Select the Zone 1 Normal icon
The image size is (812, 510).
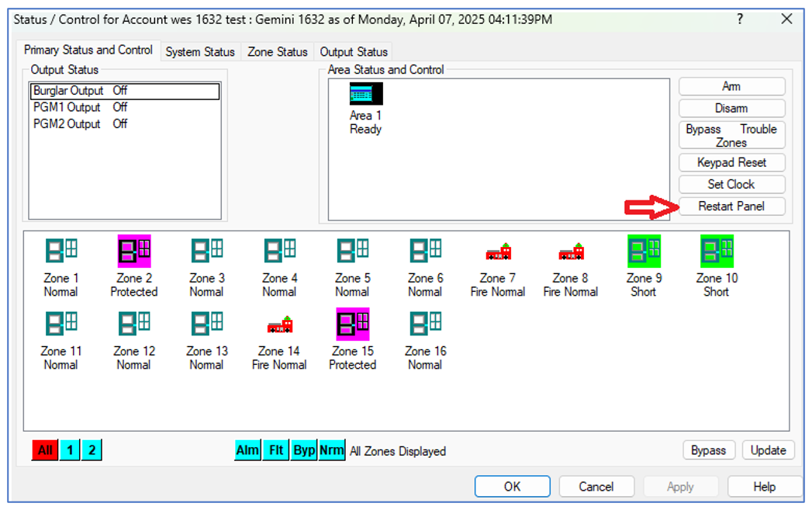click(60, 251)
